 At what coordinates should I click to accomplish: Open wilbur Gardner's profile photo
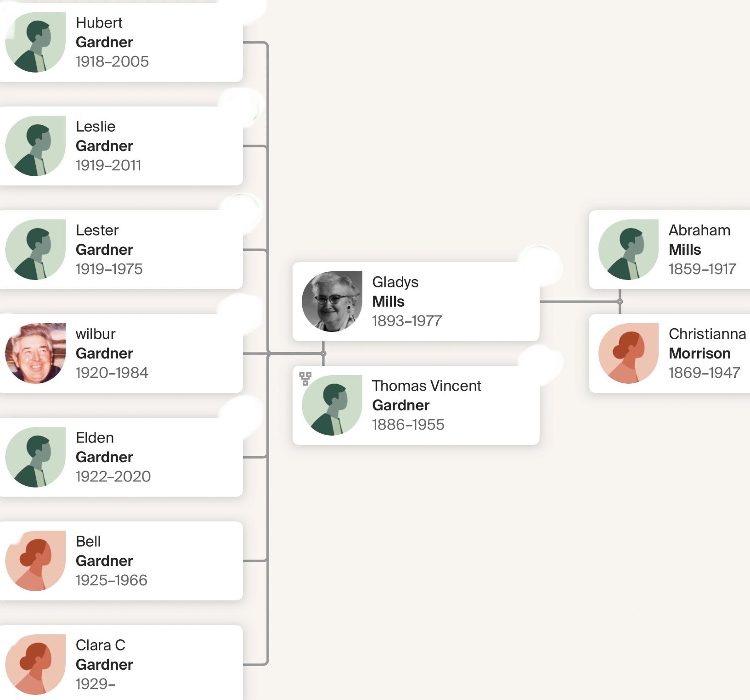35,353
